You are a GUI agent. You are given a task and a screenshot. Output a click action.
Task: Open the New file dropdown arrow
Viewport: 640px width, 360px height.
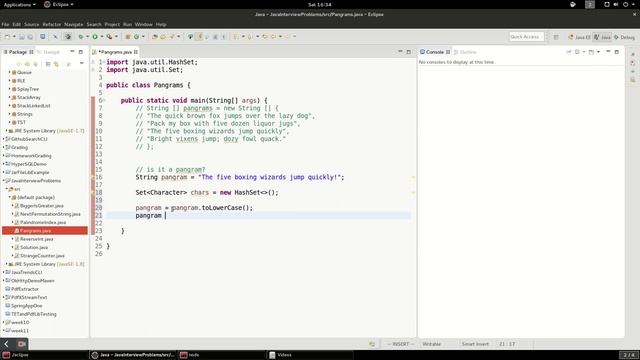(x=14, y=37)
